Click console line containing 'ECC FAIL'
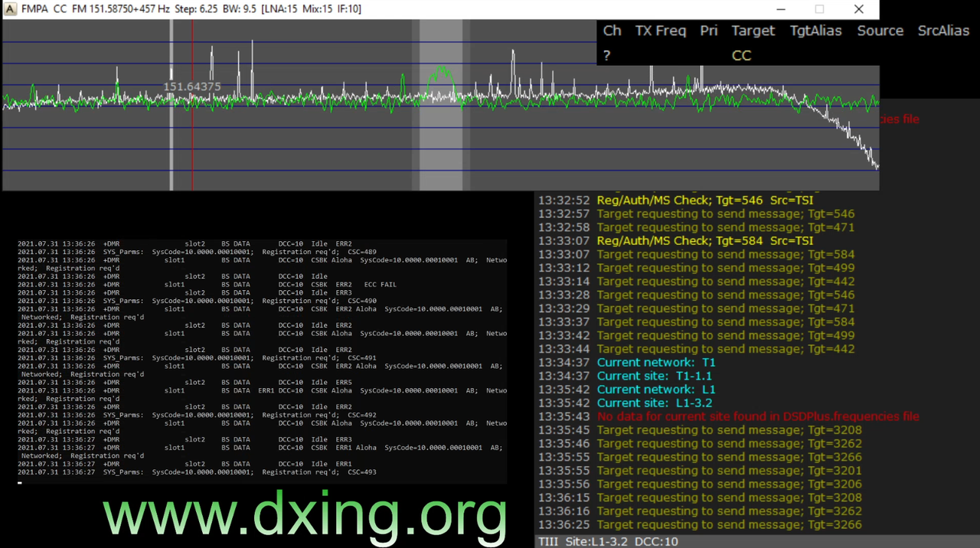 pyautogui.click(x=207, y=285)
